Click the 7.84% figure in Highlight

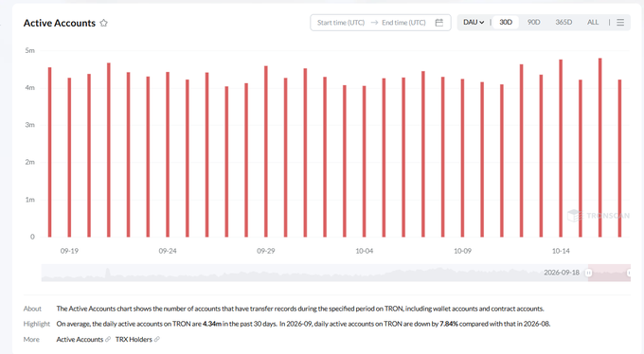click(x=449, y=324)
